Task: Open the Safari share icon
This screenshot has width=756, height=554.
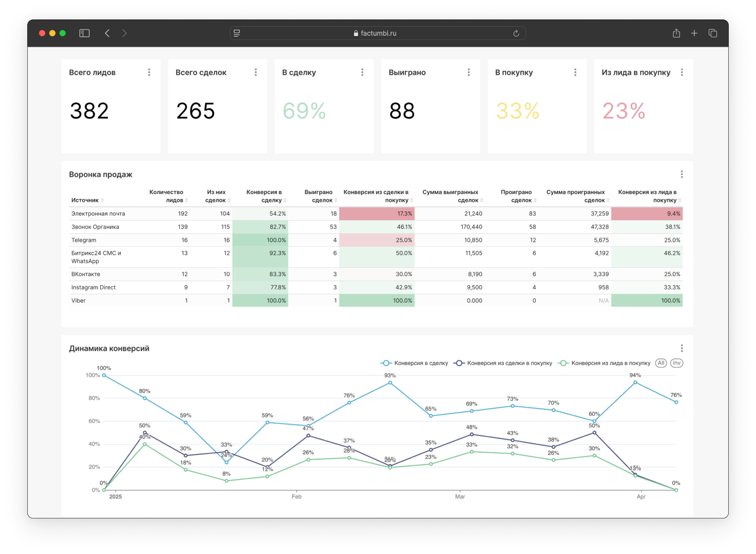Action: click(676, 33)
